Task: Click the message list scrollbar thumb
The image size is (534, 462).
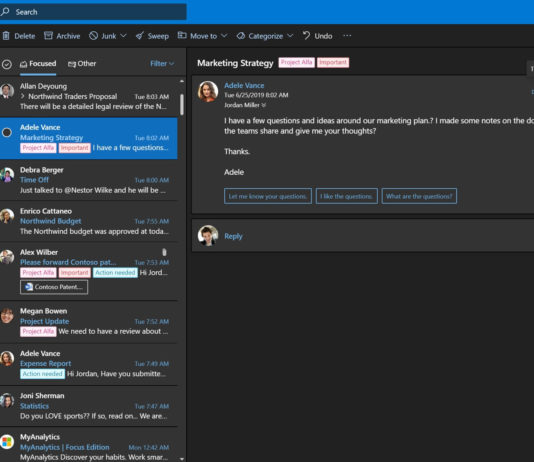Action: tap(182, 104)
